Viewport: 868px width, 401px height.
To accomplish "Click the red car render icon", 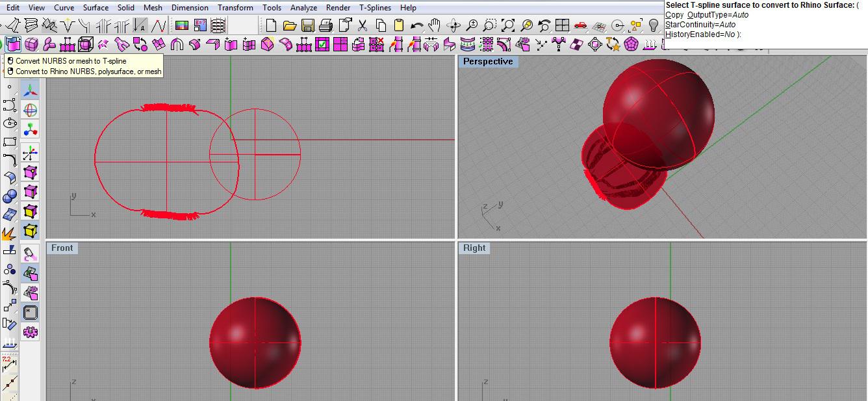I will point(581,25).
